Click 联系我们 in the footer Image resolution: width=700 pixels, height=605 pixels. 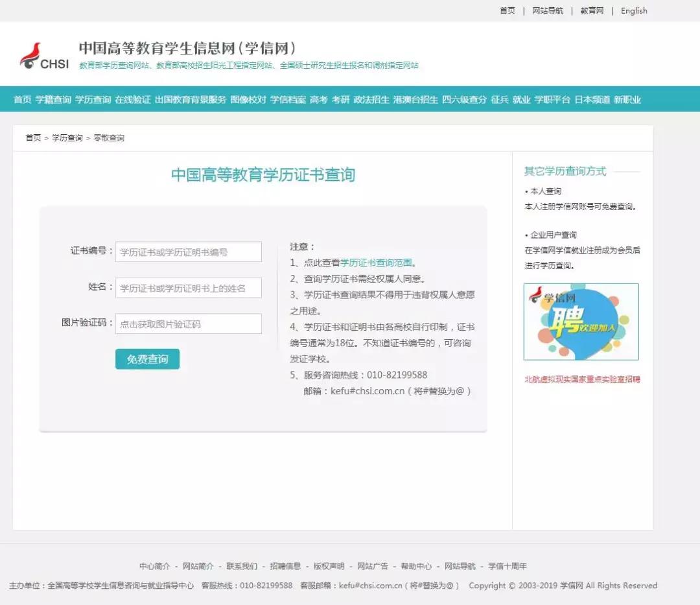pyautogui.click(x=239, y=566)
